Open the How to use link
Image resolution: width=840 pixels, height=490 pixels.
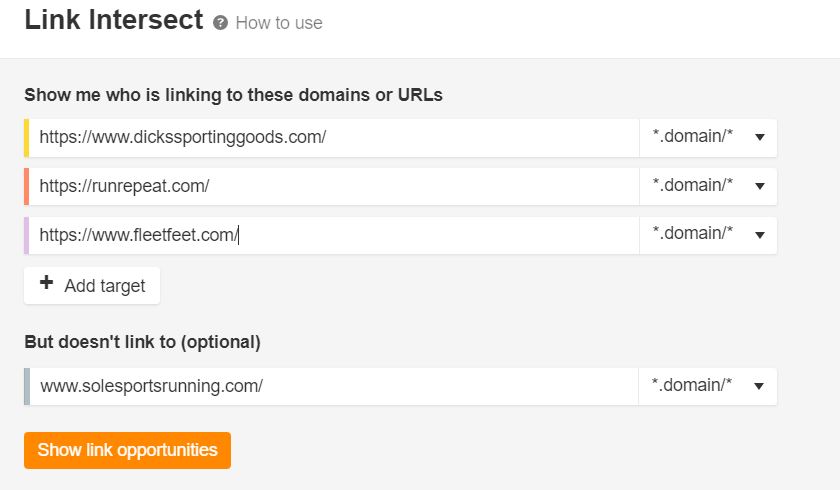(279, 23)
